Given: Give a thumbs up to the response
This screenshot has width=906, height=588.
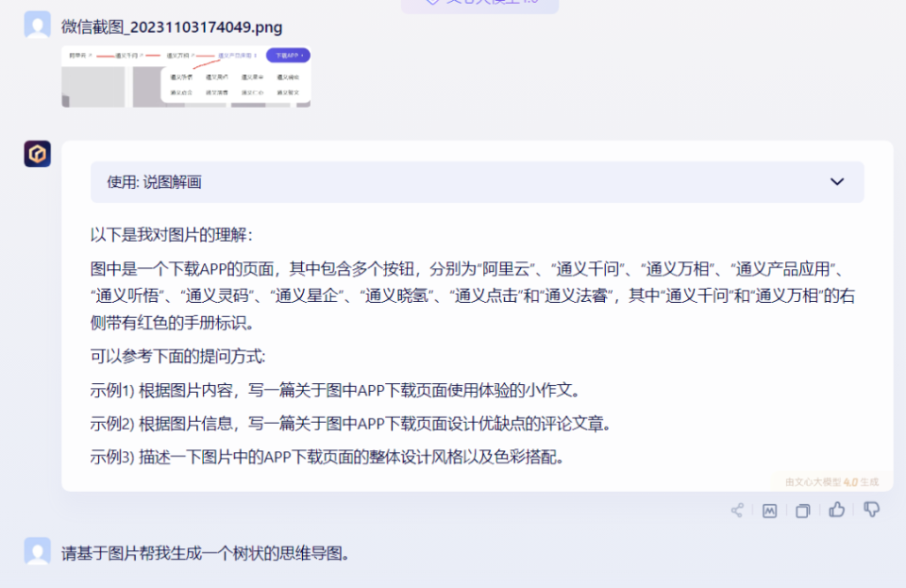Looking at the screenshot, I should point(837,510).
